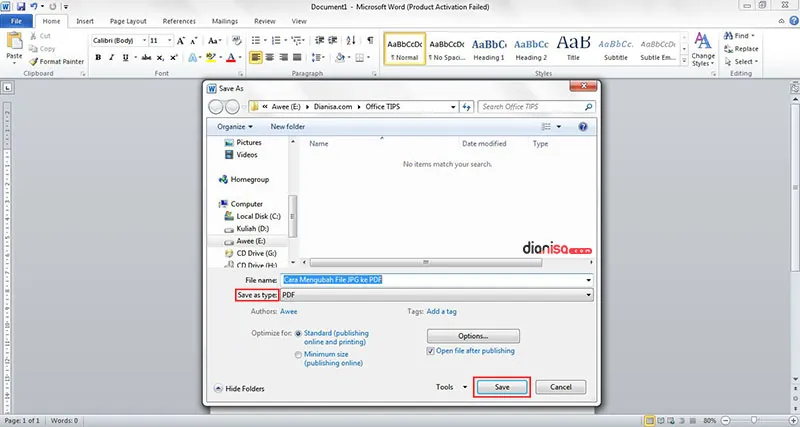
Task: Select Homegroup in the navigation pane
Action: coord(244,180)
